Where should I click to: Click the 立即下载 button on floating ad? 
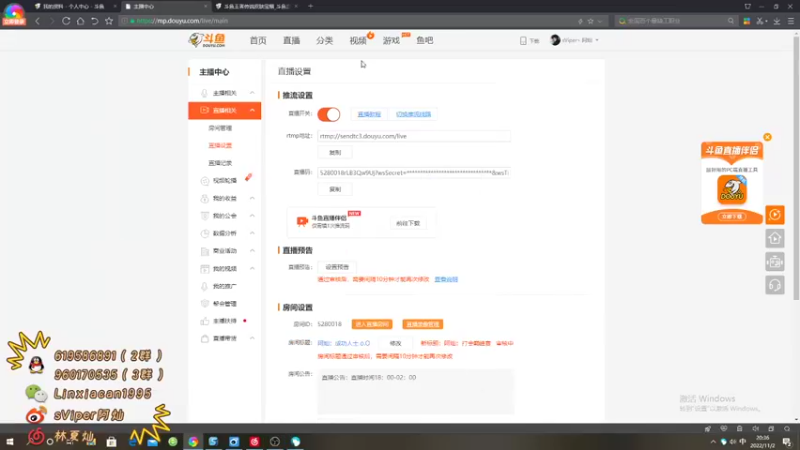(732, 216)
